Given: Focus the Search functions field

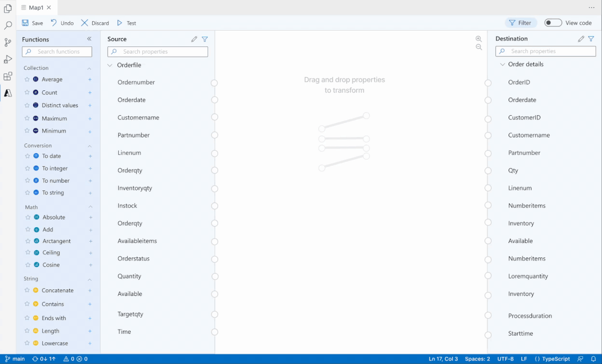Looking at the screenshot, I should [57, 51].
